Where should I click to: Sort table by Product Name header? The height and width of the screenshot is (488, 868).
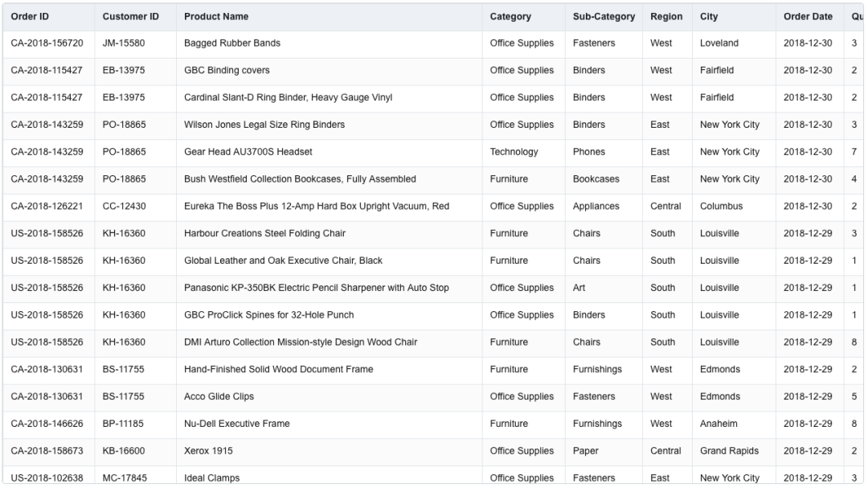[x=216, y=17]
